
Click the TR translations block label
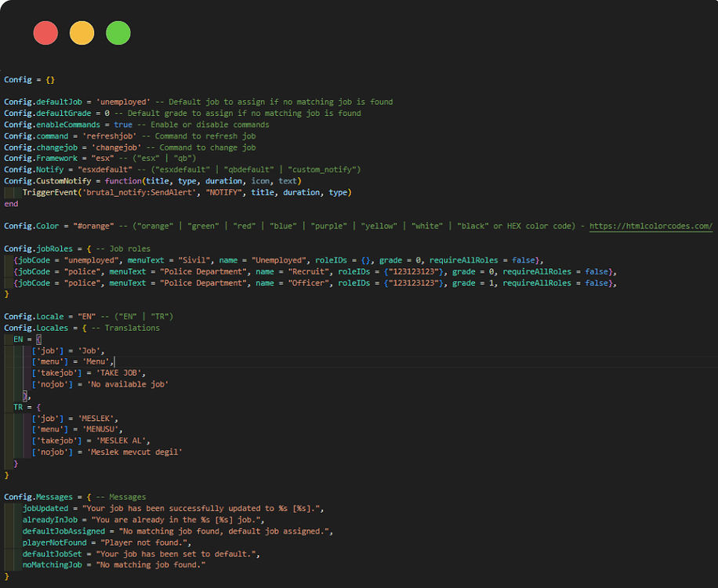coord(17,406)
